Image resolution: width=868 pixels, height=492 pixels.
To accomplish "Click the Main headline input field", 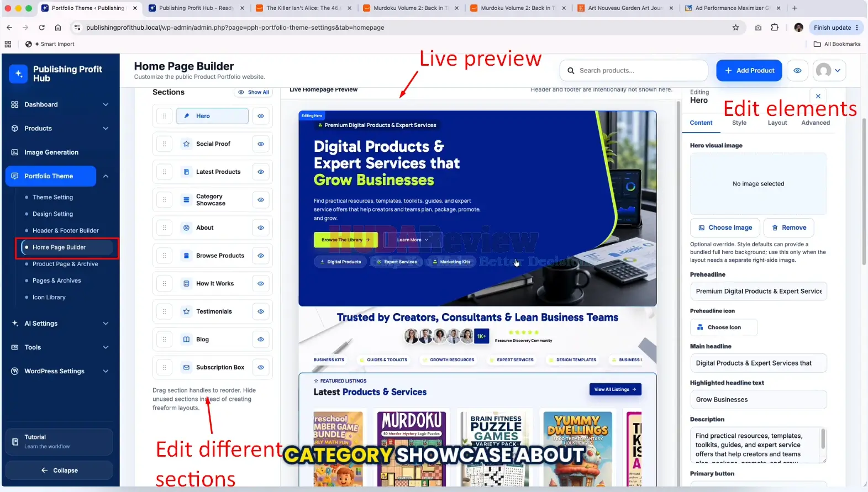I will click(758, 363).
